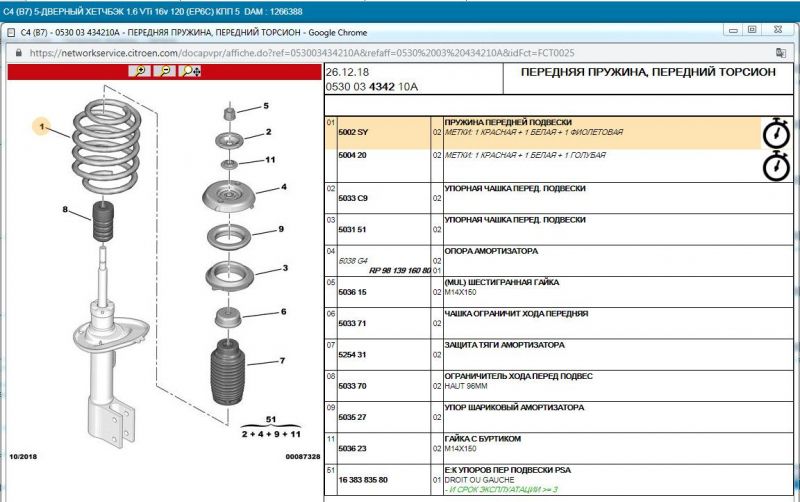The height and width of the screenshot is (502, 800).
Task: Open part number 5002 SY
Action: 353,132
